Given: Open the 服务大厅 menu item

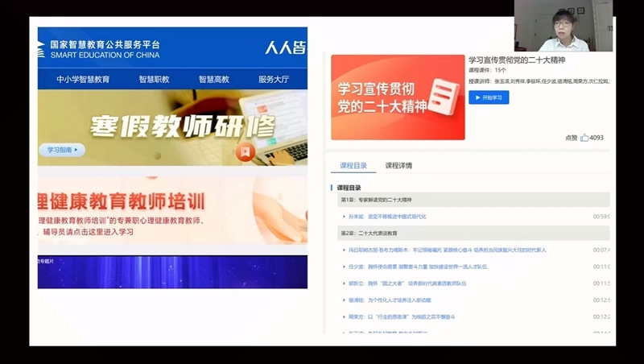Looking at the screenshot, I should coord(274,79).
